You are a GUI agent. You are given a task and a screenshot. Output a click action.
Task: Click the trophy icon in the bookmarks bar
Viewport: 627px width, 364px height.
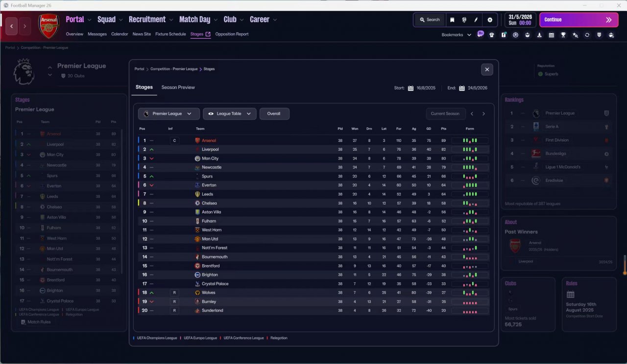(x=563, y=35)
